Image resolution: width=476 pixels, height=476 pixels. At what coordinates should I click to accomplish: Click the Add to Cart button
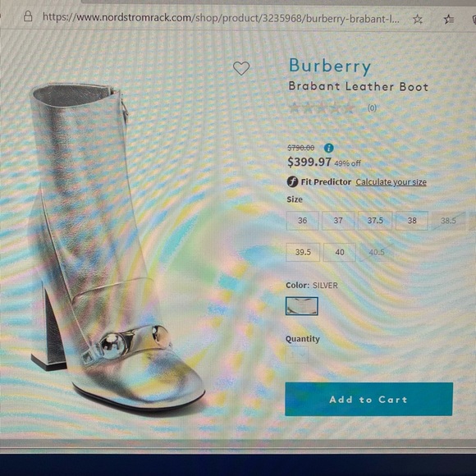coord(368,399)
